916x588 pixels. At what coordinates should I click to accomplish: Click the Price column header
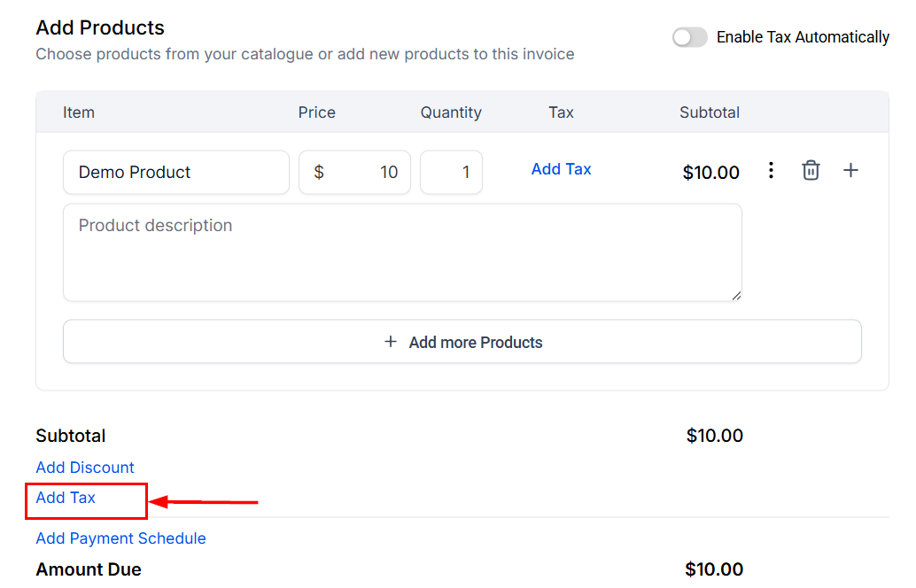tap(316, 112)
